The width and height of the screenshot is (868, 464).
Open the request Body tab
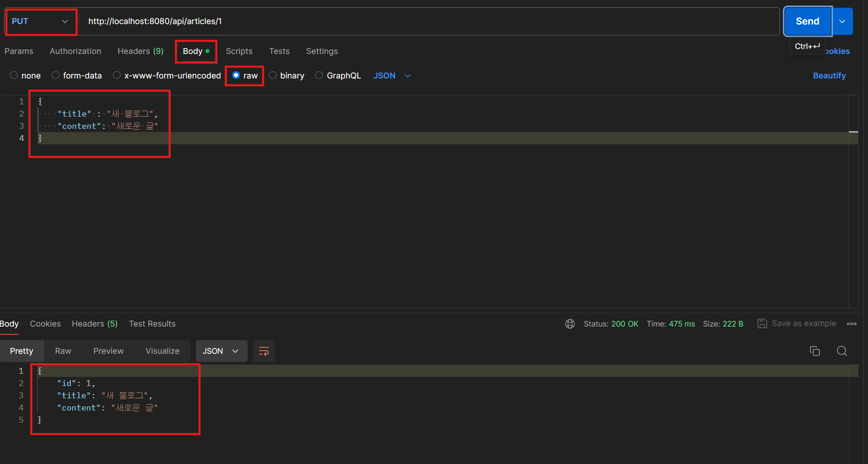point(196,51)
